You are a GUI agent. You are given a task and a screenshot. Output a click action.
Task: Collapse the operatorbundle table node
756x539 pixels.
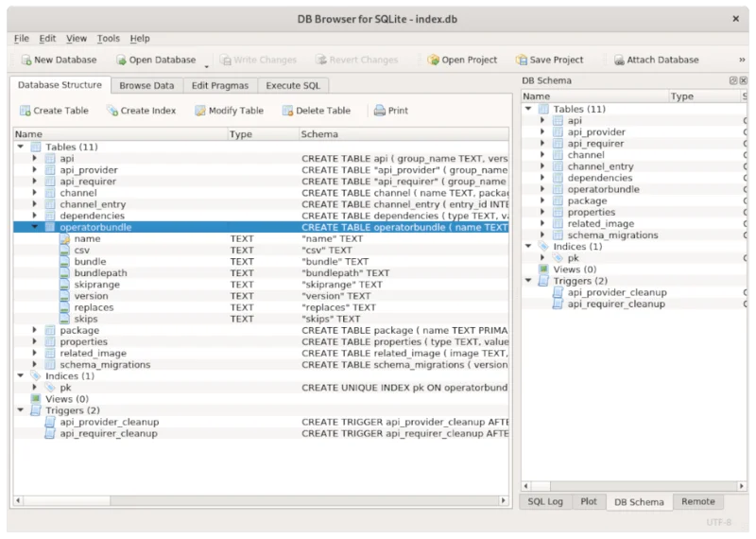(35, 227)
